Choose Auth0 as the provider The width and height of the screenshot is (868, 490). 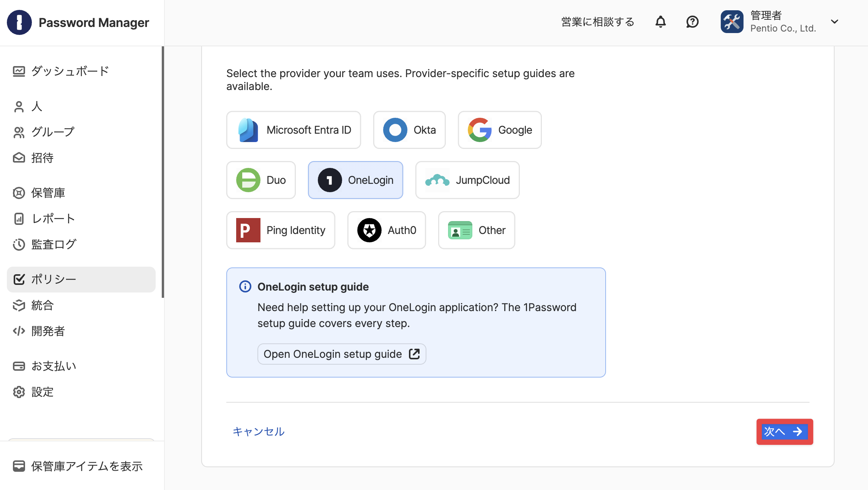point(387,230)
